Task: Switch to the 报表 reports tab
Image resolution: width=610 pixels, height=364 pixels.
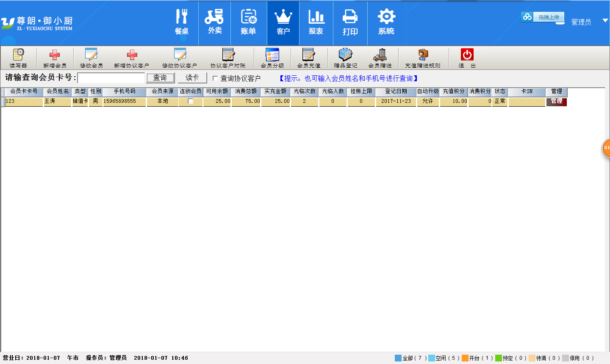Action: [x=316, y=23]
